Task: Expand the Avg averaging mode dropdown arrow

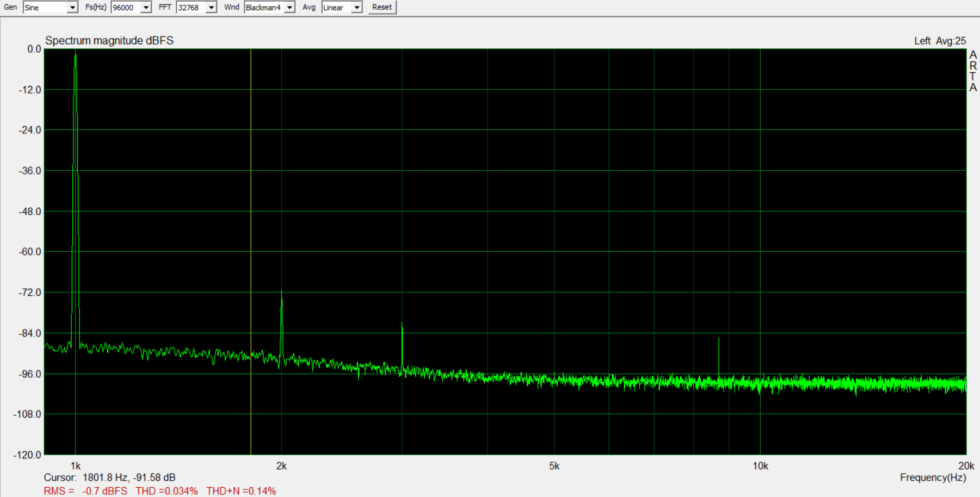Action: tap(357, 8)
